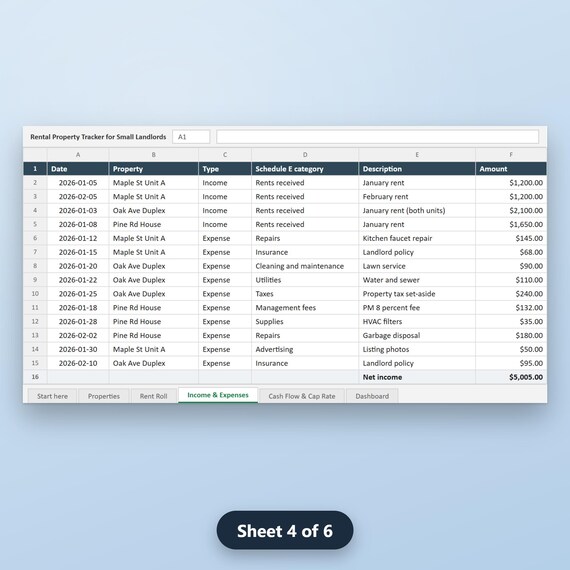570x570 pixels.
Task: Select the Net income label cell
Action: 417,377
